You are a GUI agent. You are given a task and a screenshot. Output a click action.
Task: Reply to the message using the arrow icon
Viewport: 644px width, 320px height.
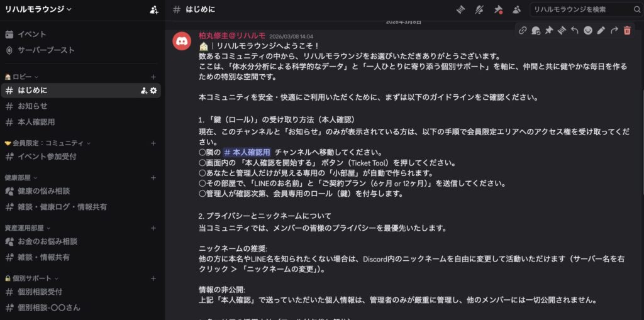click(575, 30)
